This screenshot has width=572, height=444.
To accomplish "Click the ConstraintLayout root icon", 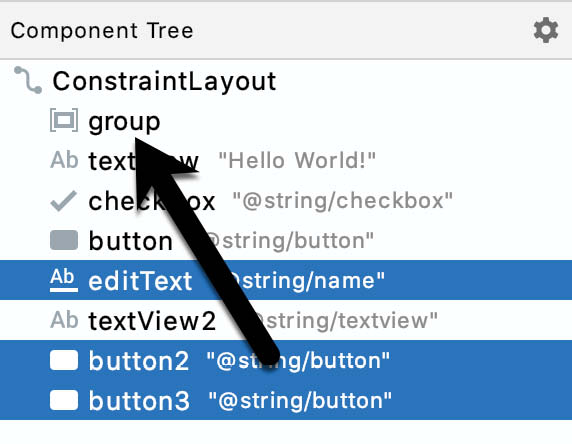I will coord(28,80).
